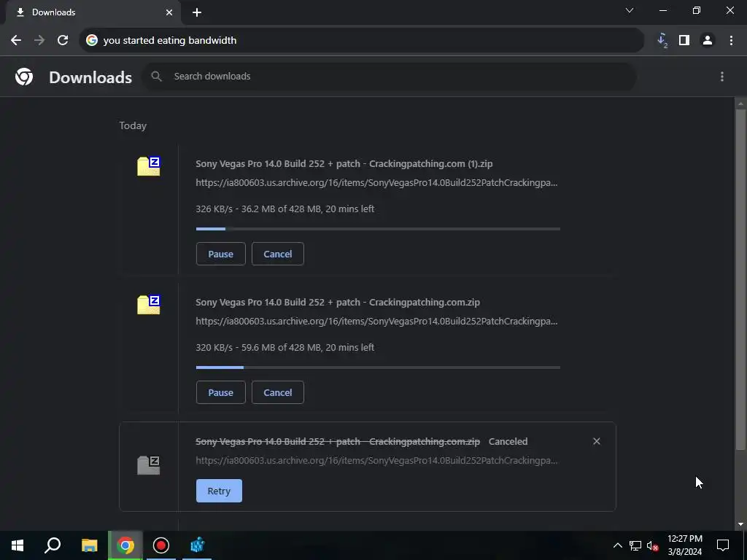Click the page vertical scrollbar thumb
The image size is (747, 560).
click(740, 279)
